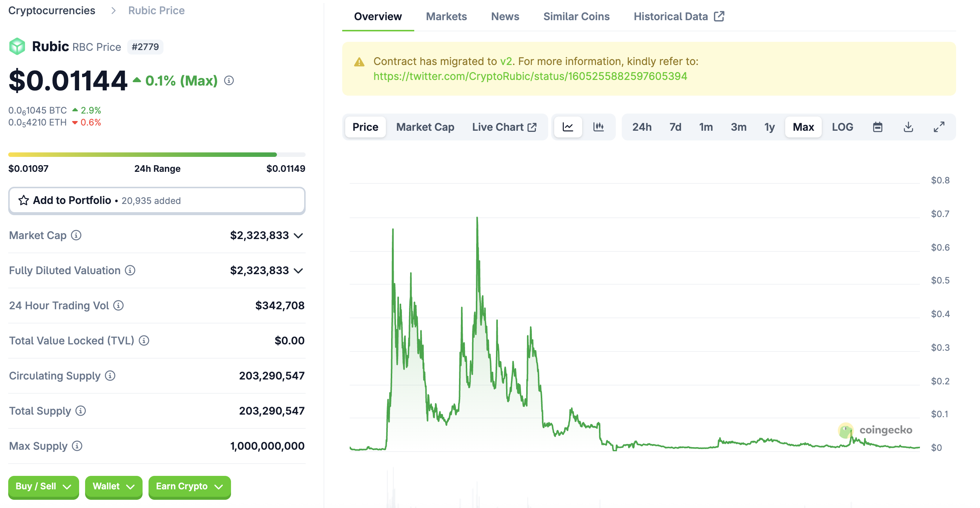Show 24 Hour Trading Vol info icon
980x508 pixels.
point(119,306)
